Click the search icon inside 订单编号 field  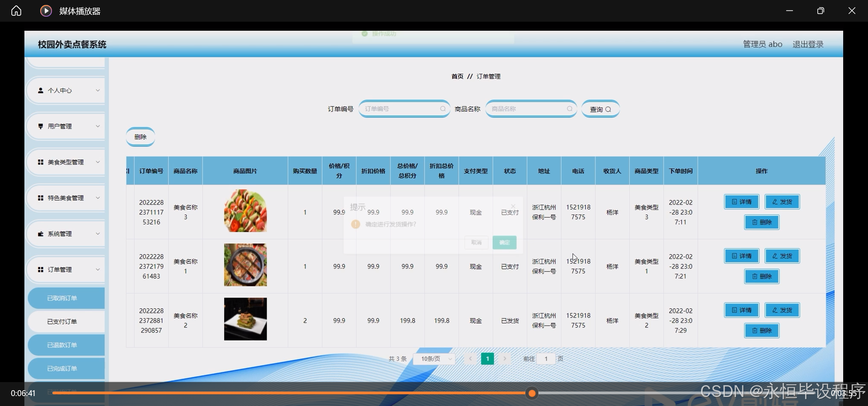tap(443, 109)
